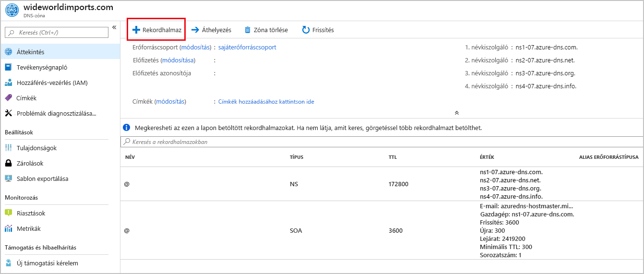
Task: Select the NS record type cell
Action: click(294, 184)
